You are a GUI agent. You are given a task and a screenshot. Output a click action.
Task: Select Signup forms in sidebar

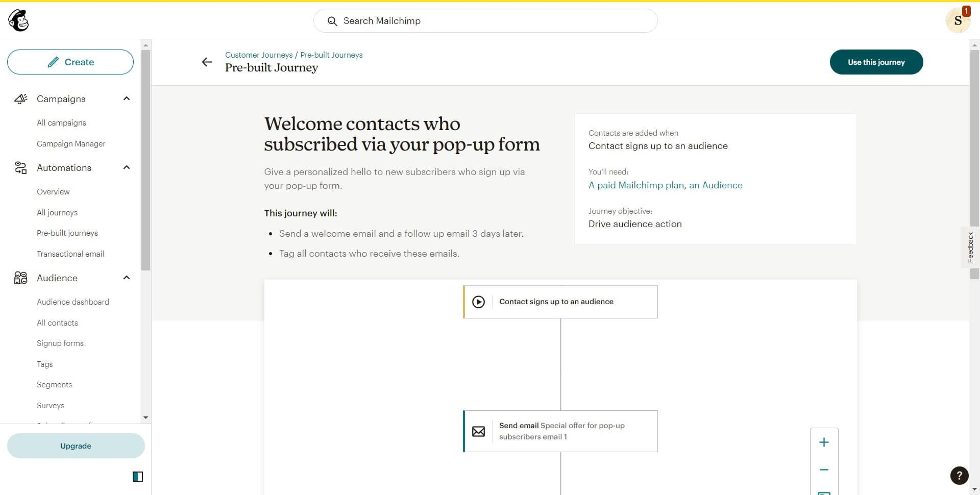60,343
